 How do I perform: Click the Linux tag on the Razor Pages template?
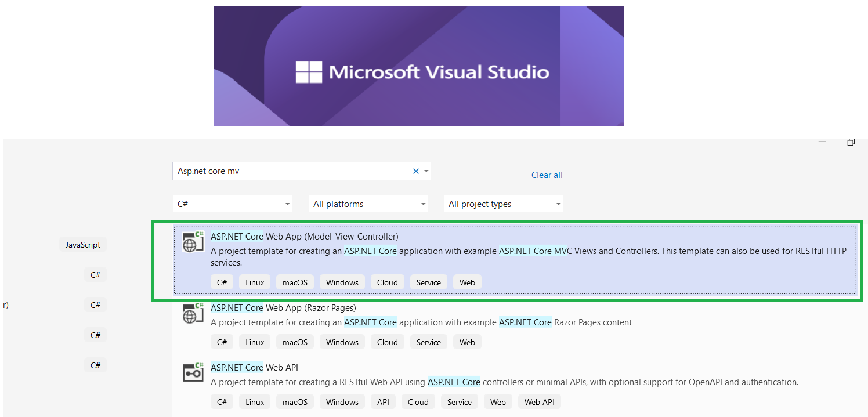point(255,342)
